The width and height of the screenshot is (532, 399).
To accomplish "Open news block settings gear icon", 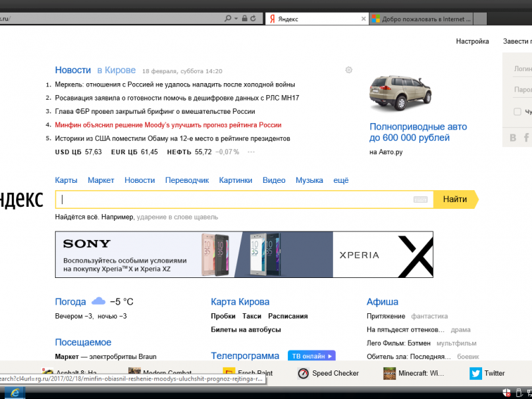I will pyautogui.click(x=348, y=70).
